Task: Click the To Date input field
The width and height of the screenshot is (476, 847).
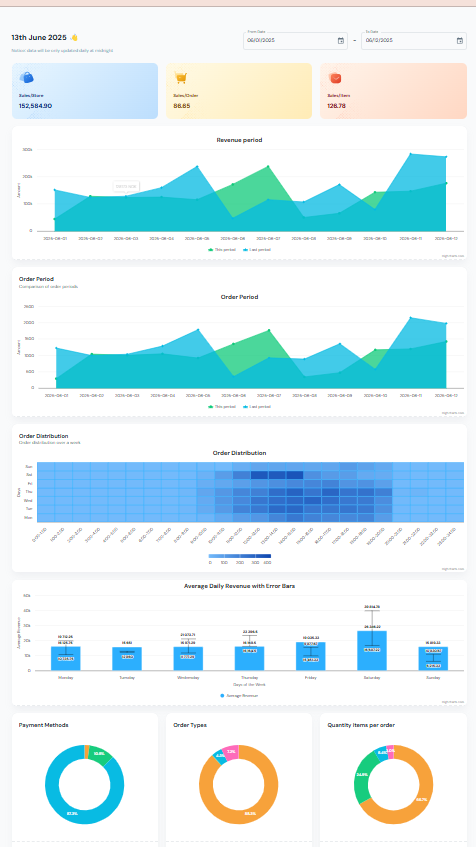Action: (x=414, y=41)
